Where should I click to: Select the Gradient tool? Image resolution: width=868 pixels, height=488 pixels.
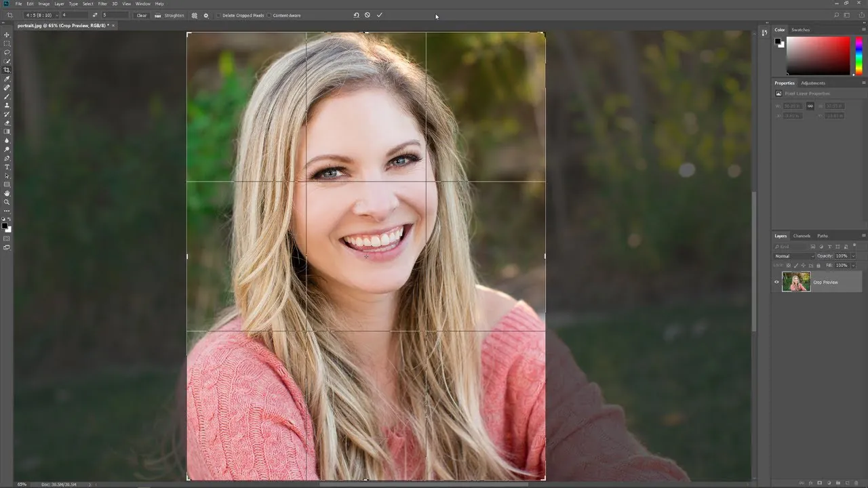point(7,131)
